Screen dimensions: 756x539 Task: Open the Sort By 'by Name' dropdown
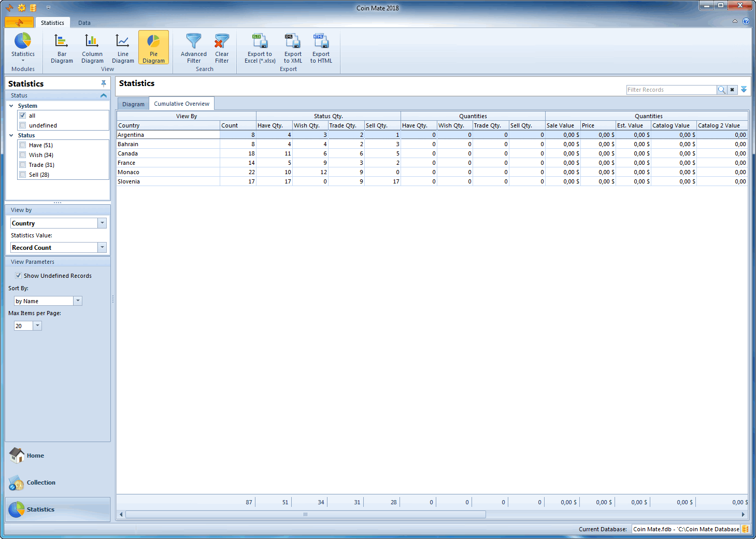pos(78,301)
